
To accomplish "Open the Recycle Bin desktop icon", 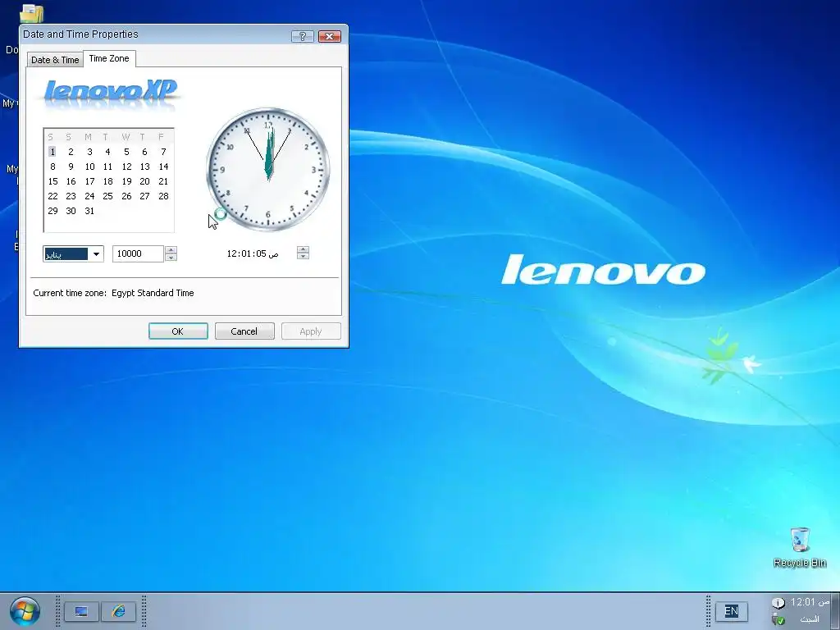I will (x=800, y=547).
